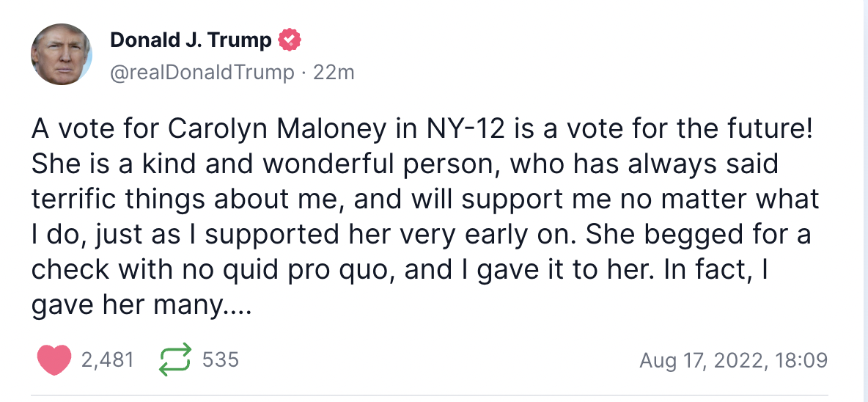
Task: Open the Aug 17, 2022, 18:09 date
Action: click(733, 360)
